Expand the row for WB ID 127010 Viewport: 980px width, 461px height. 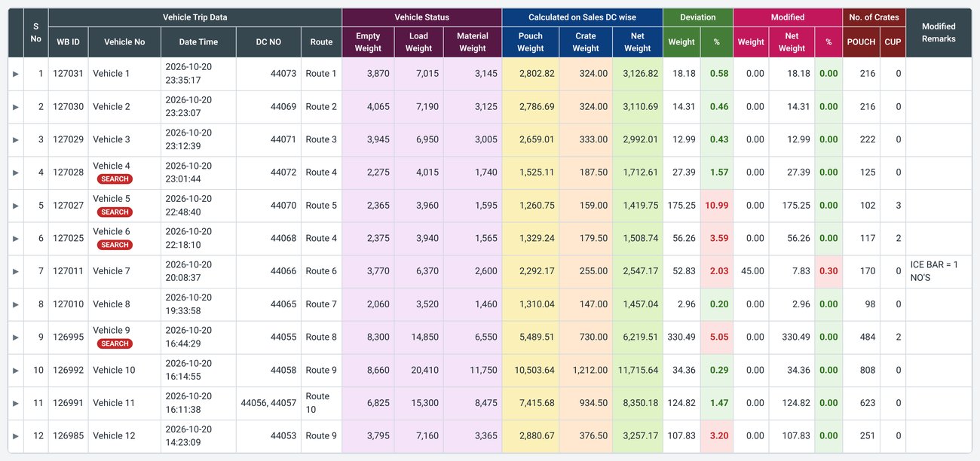[x=16, y=304]
